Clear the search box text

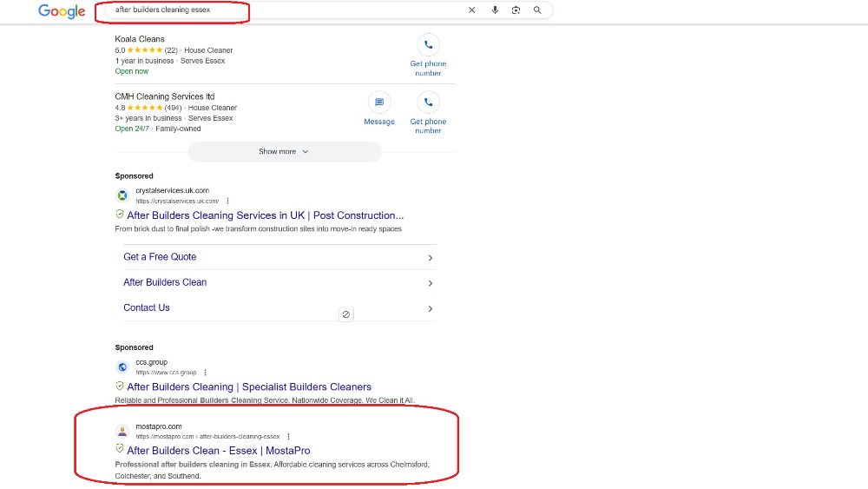click(x=472, y=10)
